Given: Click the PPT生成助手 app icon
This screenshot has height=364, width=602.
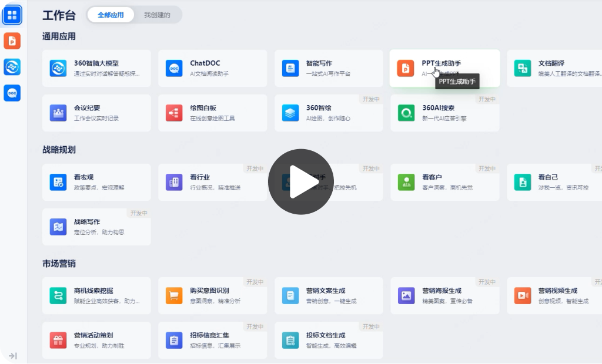Looking at the screenshot, I should click(x=406, y=68).
